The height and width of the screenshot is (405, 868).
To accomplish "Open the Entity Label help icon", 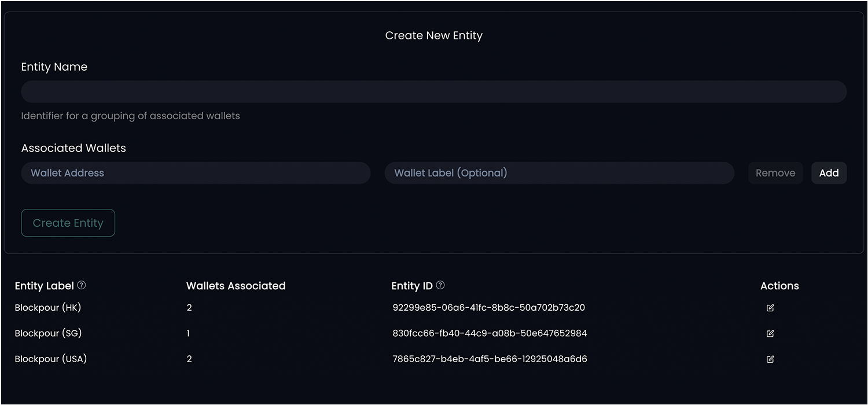I will pos(82,285).
